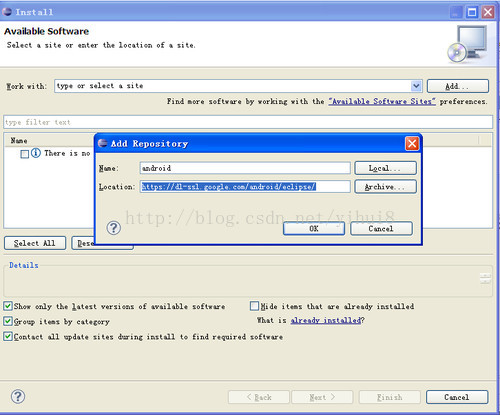Click the Details section label
The image size is (500, 415).
coord(24,265)
